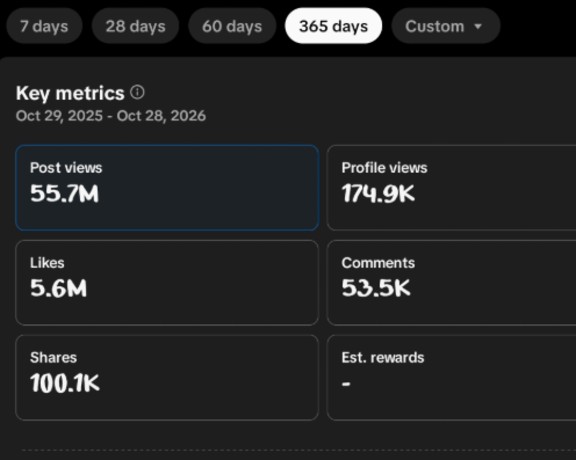Switch to the 28 days range

pos(135,26)
